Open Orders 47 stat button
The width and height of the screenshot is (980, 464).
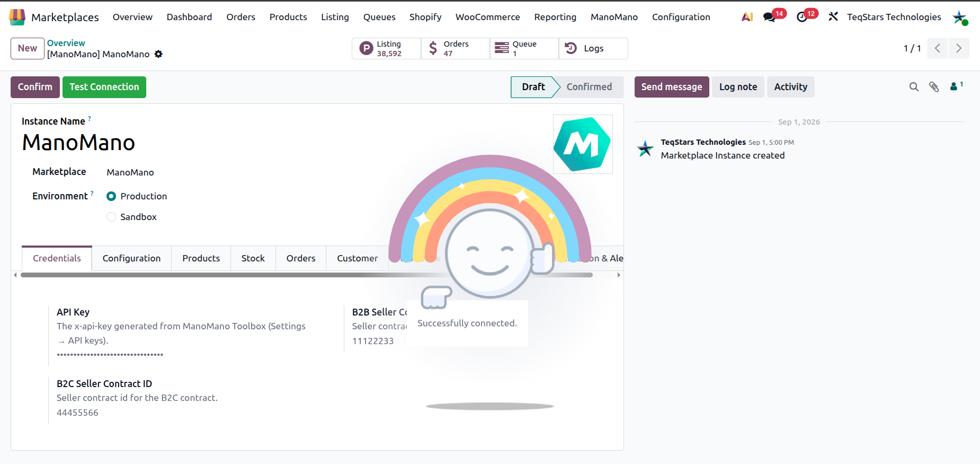click(x=456, y=48)
